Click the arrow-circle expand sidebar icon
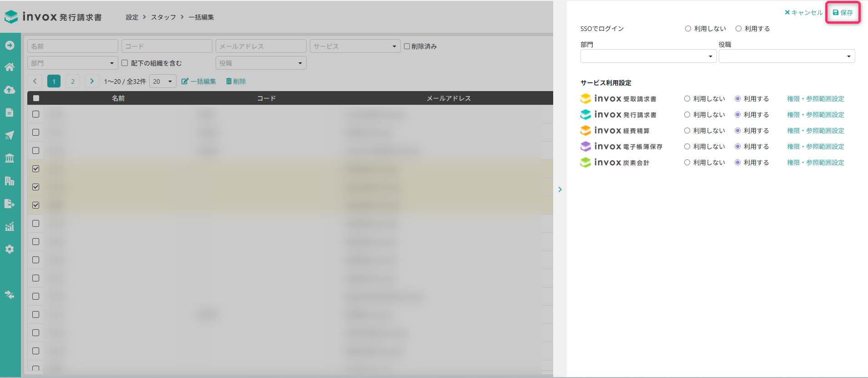 coord(10,46)
